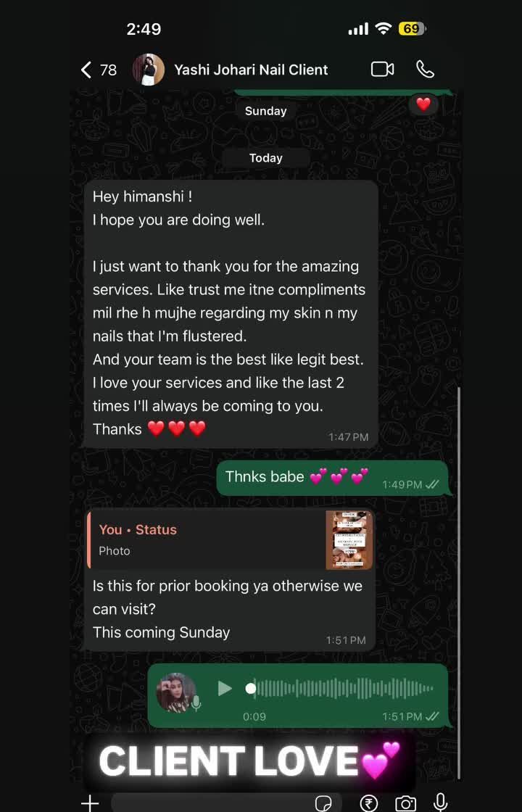Open contact info for Yashi Johari Nail Client

(251, 70)
